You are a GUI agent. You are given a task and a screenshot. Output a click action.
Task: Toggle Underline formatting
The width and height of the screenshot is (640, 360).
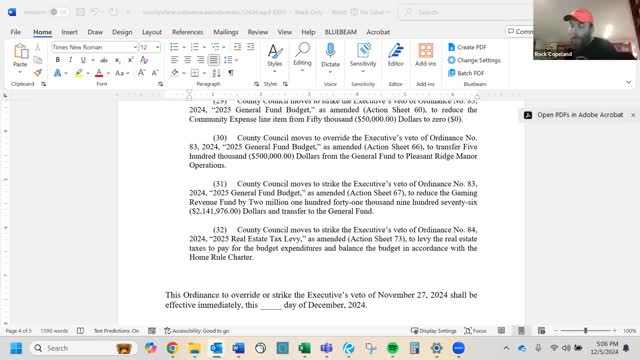[83, 60]
